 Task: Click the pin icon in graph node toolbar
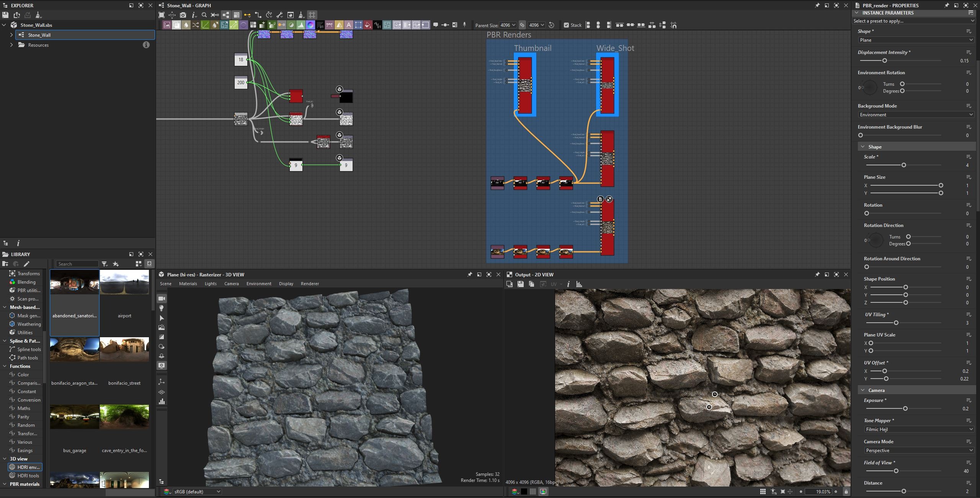(x=464, y=25)
